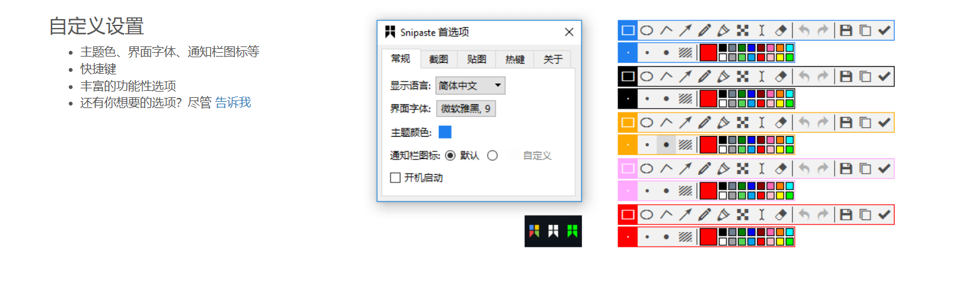Finish with the checkmark in the orange-themed toolbar
980x288 pixels.
coord(884,123)
